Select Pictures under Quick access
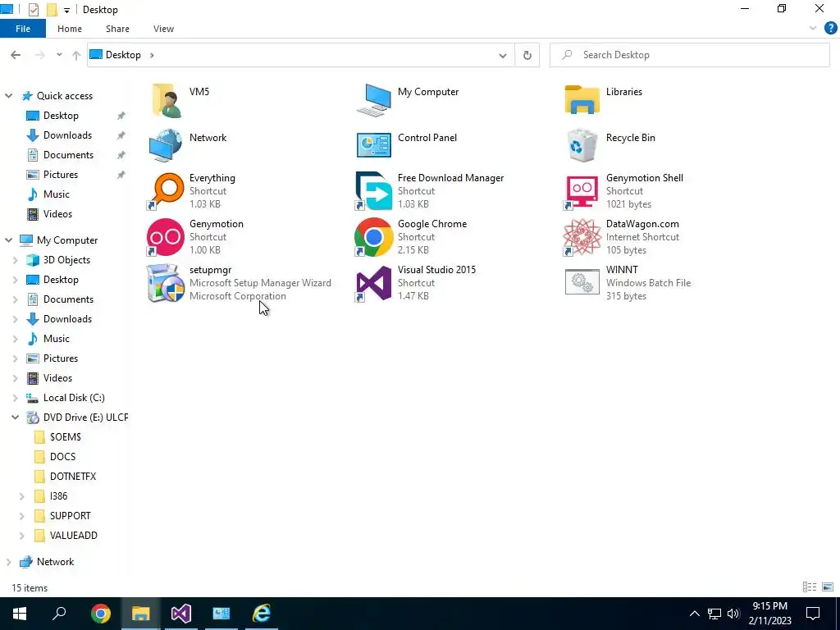 [x=61, y=175]
